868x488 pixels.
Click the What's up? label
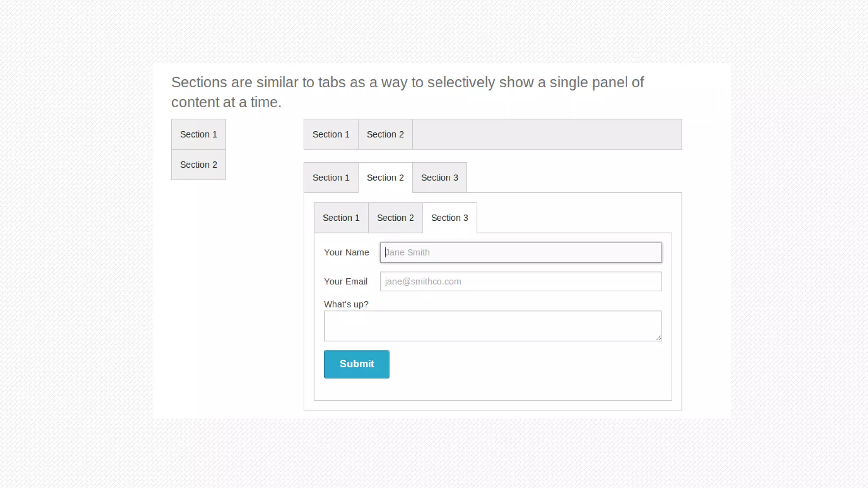click(346, 304)
